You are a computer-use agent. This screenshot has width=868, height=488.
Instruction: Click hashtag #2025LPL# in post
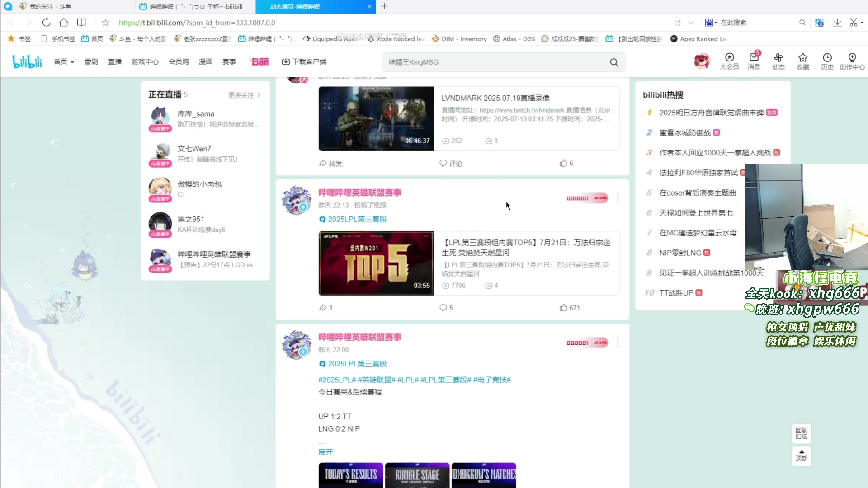[337, 380]
